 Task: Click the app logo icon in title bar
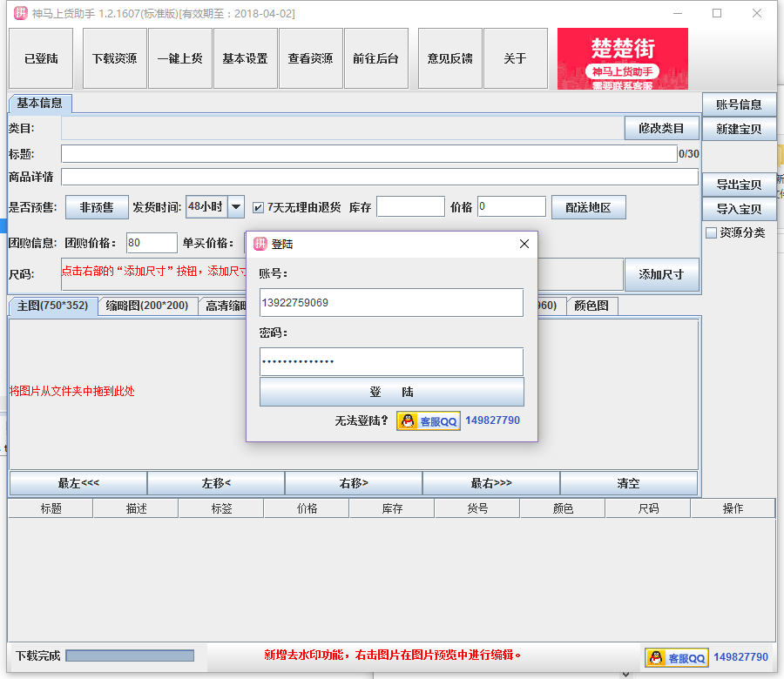[21, 13]
